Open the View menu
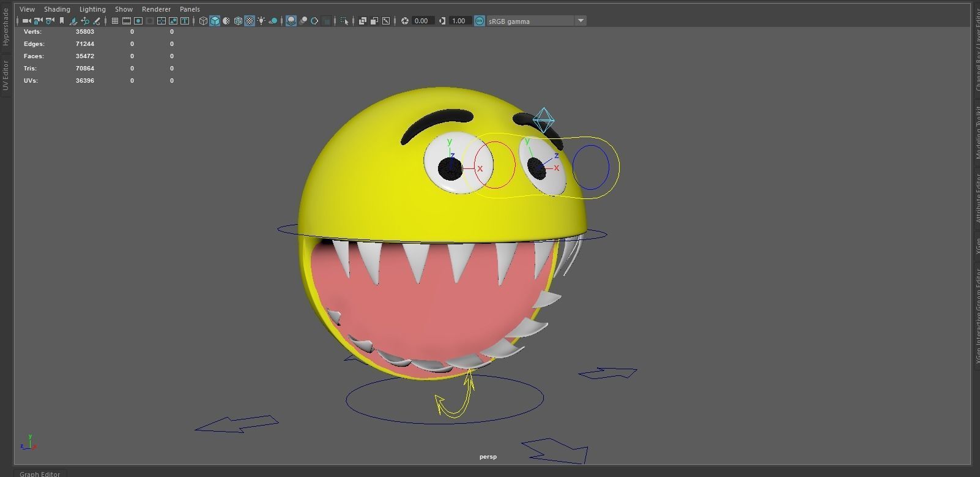This screenshot has width=980, height=477. (x=27, y=9)
